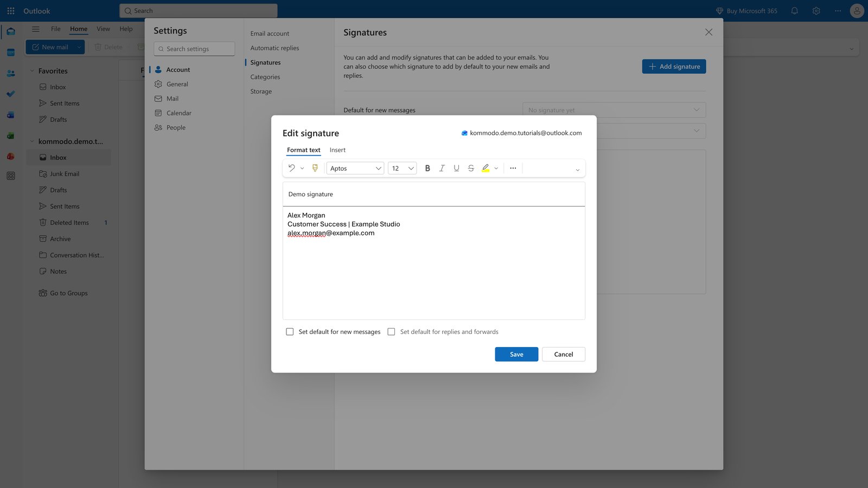Apply italic formatting to signature
Screen dimensions: 868x488
point(442,168)
